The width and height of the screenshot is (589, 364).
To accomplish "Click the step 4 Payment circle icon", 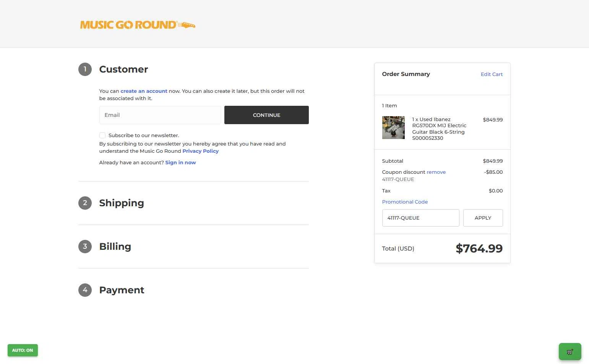I will pyautogui.click(x=85, y=290).
